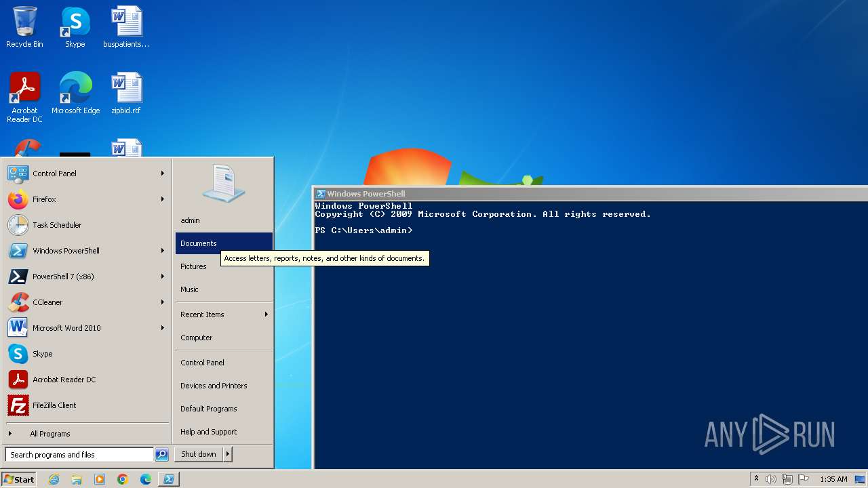Open Music from the Start menu
The image size is (868, 488).
(x=224, y=289)
